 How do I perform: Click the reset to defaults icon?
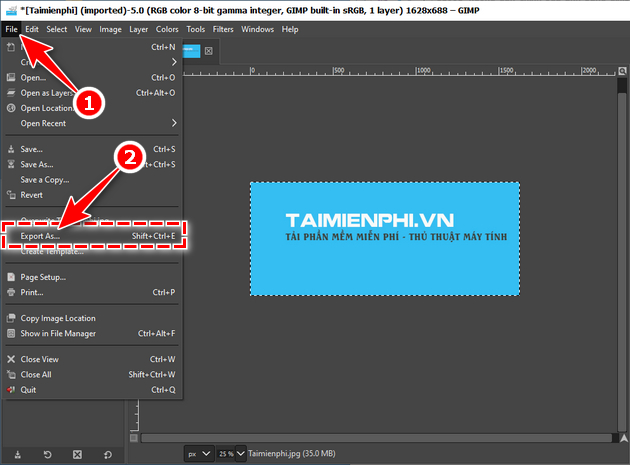coord(108,455)
